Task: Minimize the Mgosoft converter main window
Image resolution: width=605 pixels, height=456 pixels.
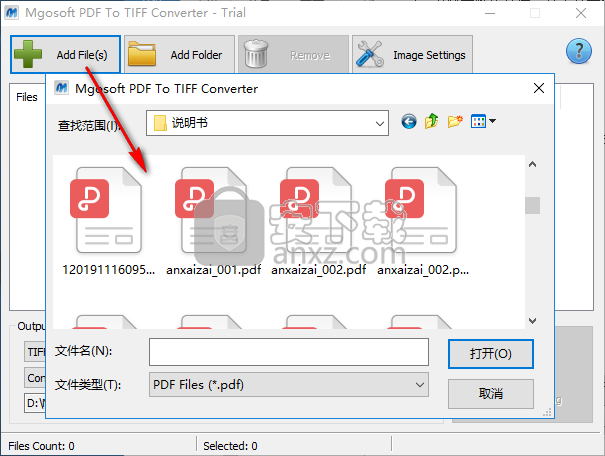Action: 490,14
